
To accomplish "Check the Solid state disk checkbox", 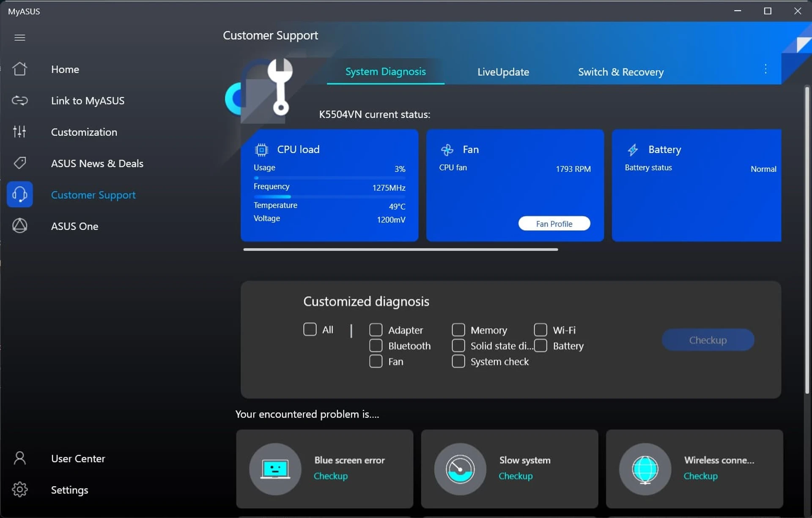I will (458, 345).
